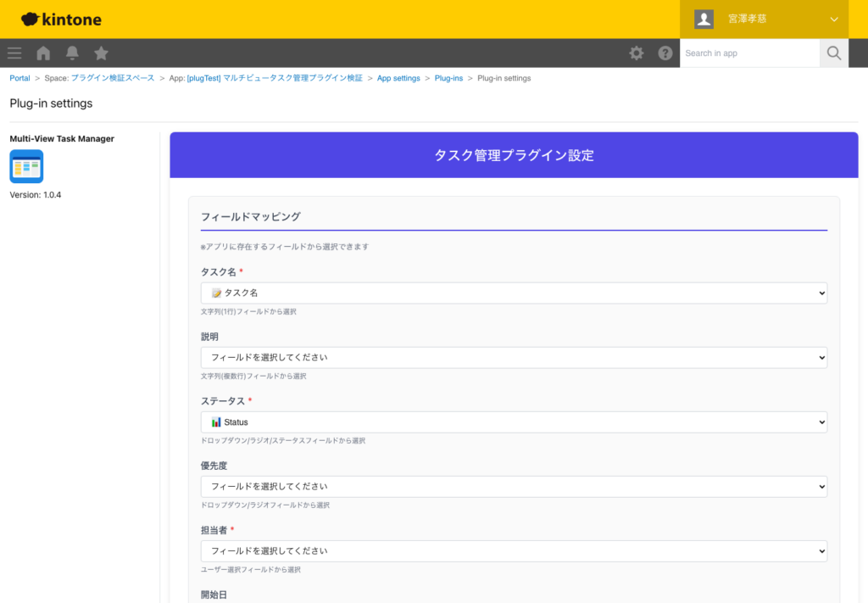The width and height of the screenshot is (868, 603).
Task: Open the 説明 field dropdown
Action: (x=513, y=357)
